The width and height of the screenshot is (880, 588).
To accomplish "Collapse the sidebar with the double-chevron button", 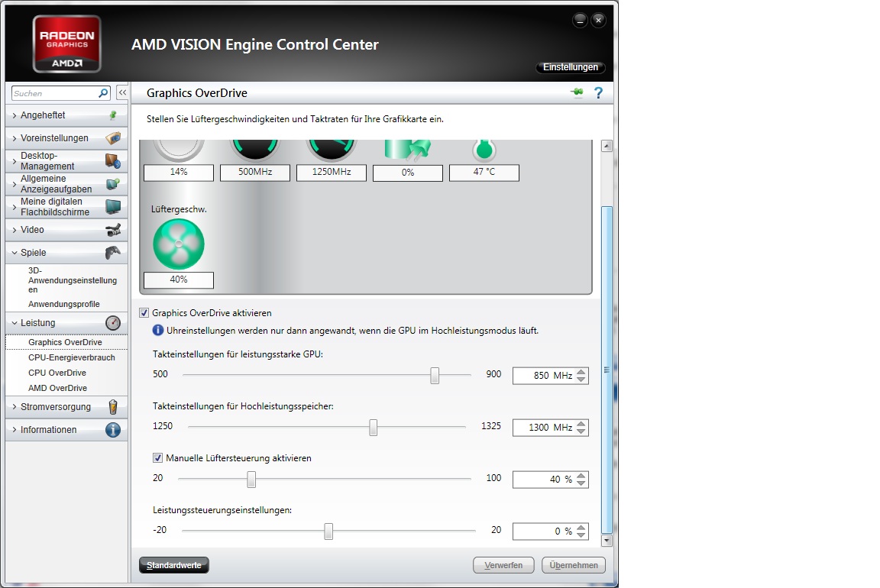I will tap(122, 92).
